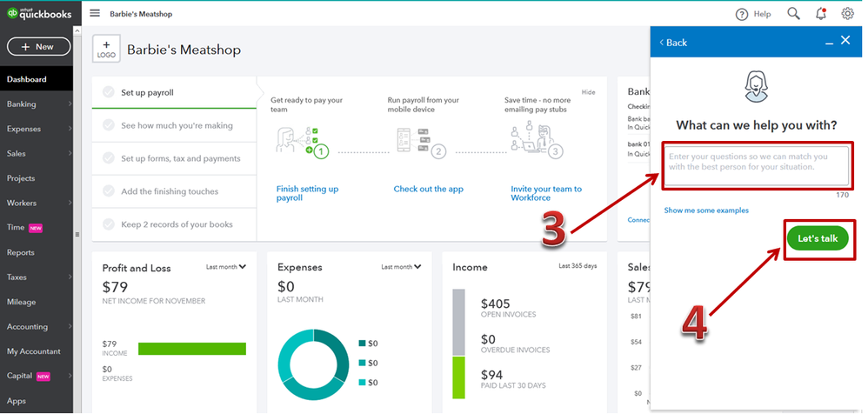Click Show me some examples link
Viewport: 868px width, 414px height.
706,210
